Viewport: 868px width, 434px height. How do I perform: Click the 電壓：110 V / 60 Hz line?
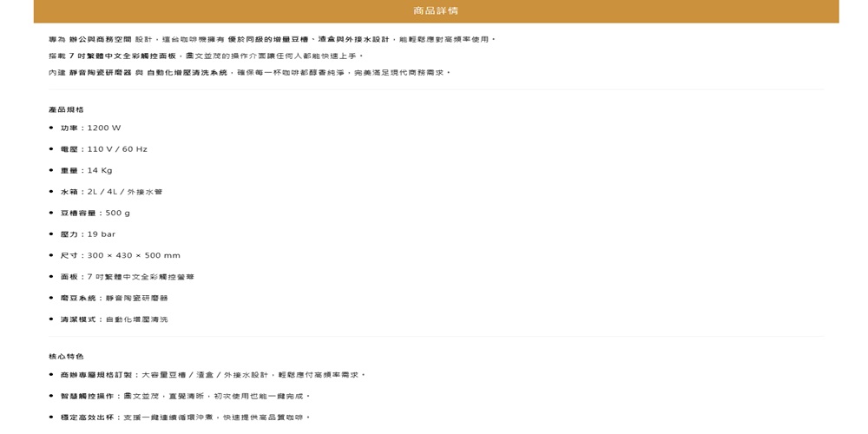pos(103,149)
